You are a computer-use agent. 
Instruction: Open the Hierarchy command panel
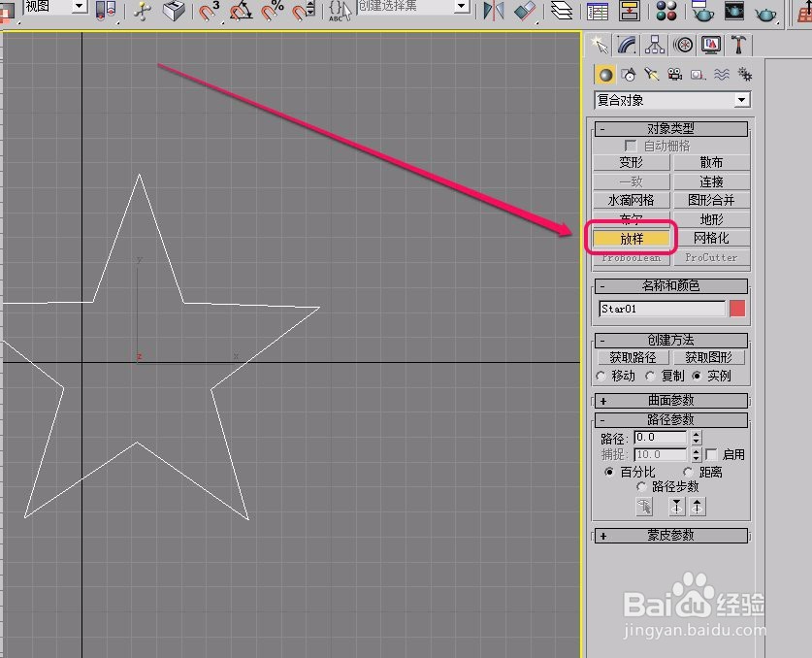tap(654, 45)
